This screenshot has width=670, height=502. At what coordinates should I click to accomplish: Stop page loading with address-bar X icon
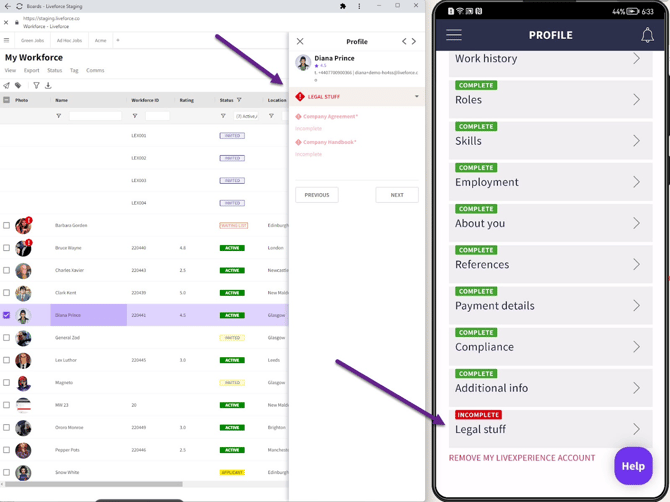point(6,22)
